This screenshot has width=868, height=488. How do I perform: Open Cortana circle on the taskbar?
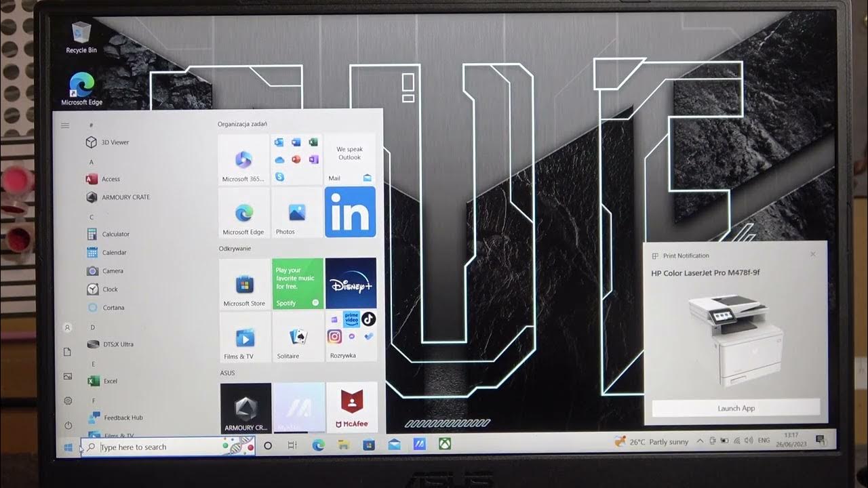tap(268, 445)
